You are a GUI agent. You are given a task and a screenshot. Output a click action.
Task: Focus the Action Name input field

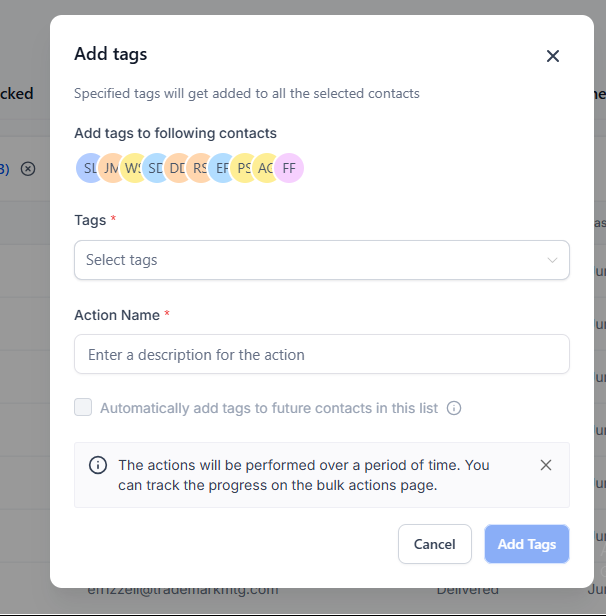[321, 354]
